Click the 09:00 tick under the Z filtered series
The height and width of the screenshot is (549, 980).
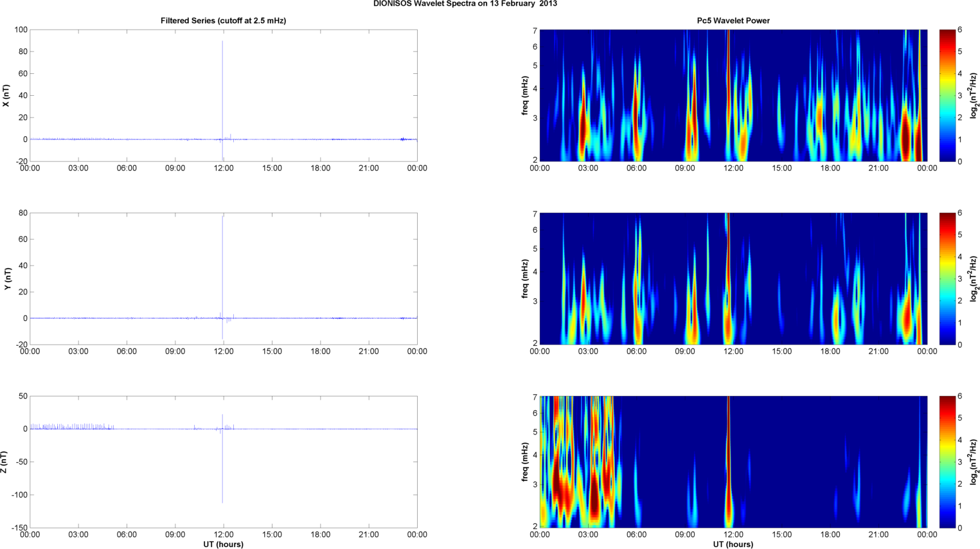coord(175,535)
